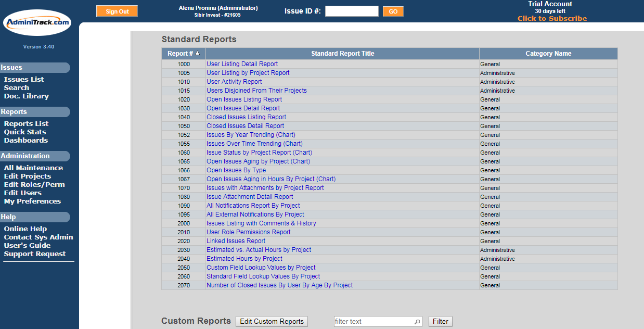
Task: Click report number 1000 cell
Action: coord(184,64)
